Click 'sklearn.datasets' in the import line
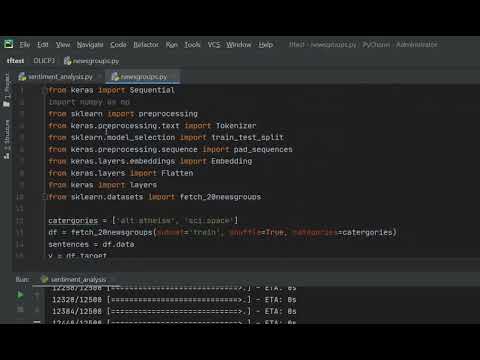This screenshot has width=480, height=360. pyautogui.click(x=107, y=197)
